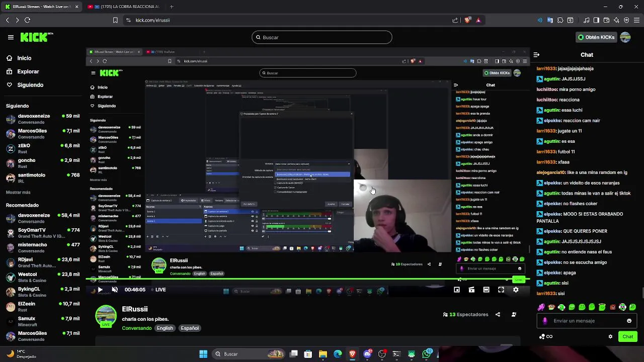Toggle mini player mode

(x=457, y=290)
